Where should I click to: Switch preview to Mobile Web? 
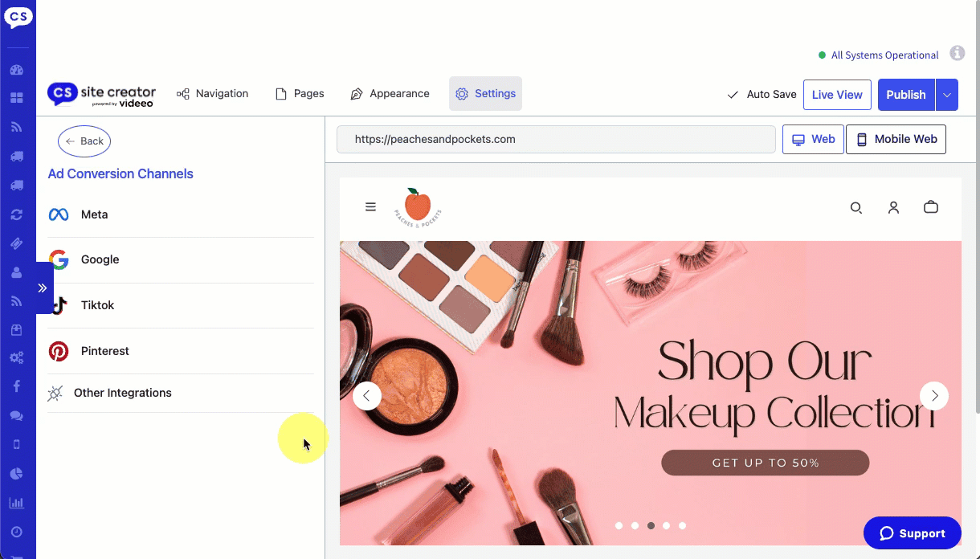coord(896,139)
